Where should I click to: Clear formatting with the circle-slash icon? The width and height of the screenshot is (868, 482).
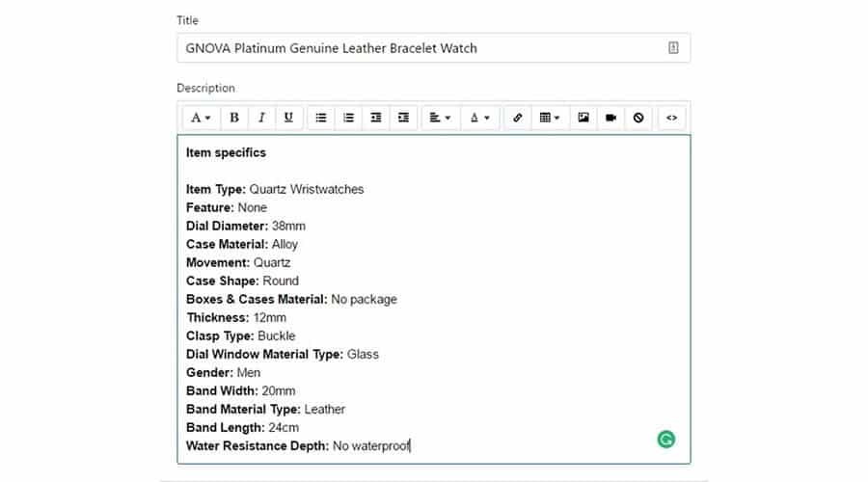[x=638, y=118]
